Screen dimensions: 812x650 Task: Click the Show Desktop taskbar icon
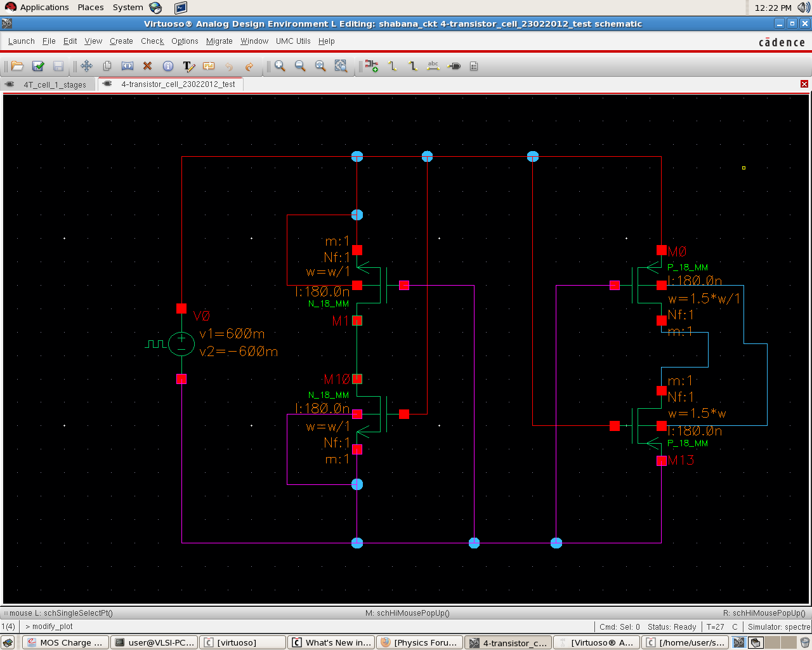[x=8, y=642]
